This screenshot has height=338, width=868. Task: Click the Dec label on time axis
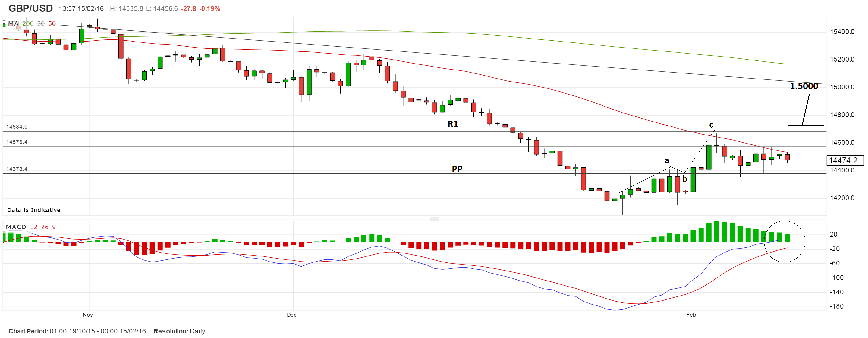coord(291,315)
